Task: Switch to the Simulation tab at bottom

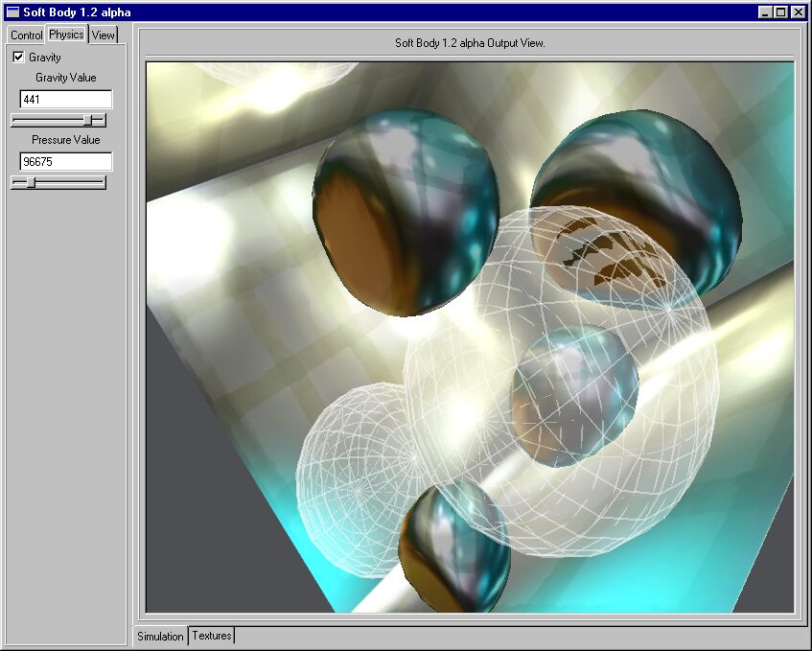Action: pos(160,637)
